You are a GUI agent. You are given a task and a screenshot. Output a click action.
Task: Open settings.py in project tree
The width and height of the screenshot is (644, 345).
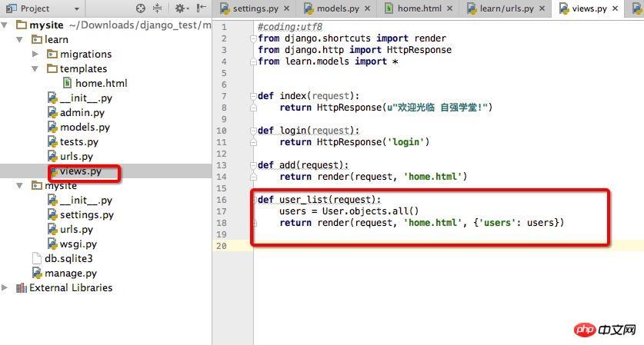coord(87,215)
